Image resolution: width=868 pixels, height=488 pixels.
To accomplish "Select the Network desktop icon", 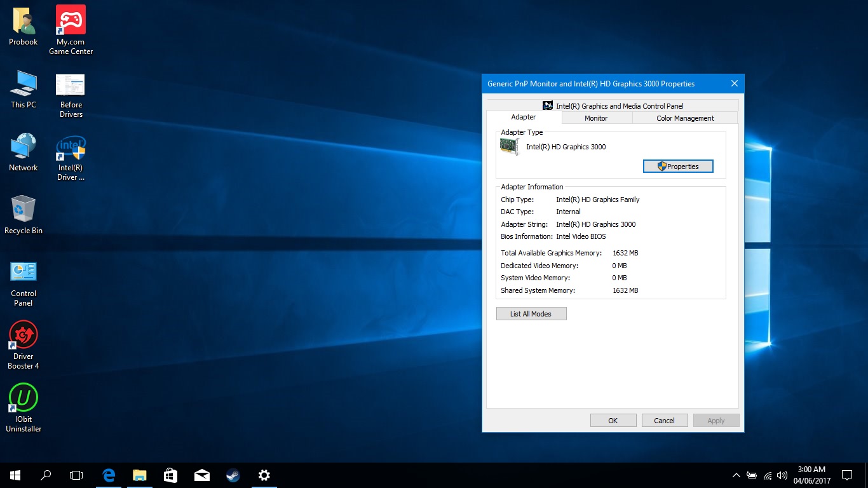I will pos(24,152).
